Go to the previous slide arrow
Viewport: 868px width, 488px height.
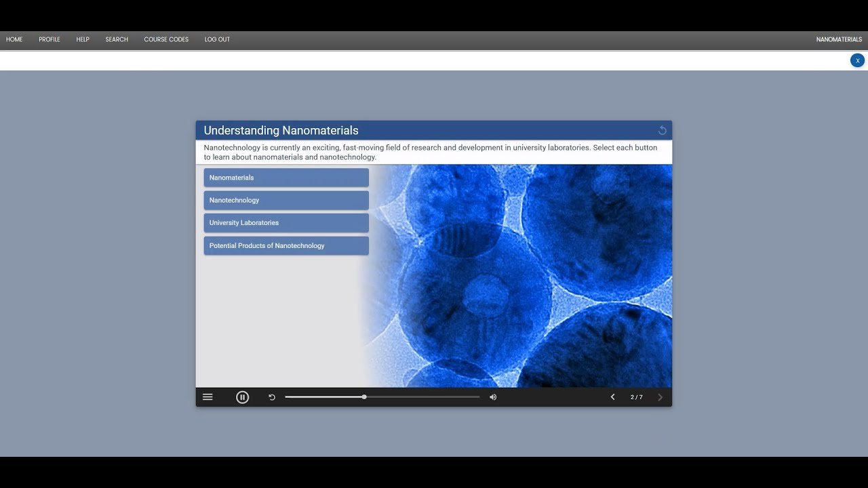[612, 397]
